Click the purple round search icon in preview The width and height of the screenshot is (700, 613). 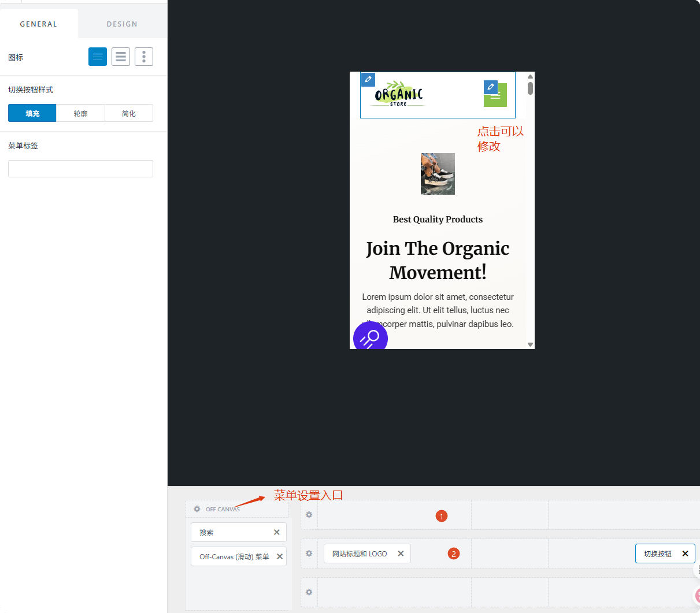(x=371, y=337)
